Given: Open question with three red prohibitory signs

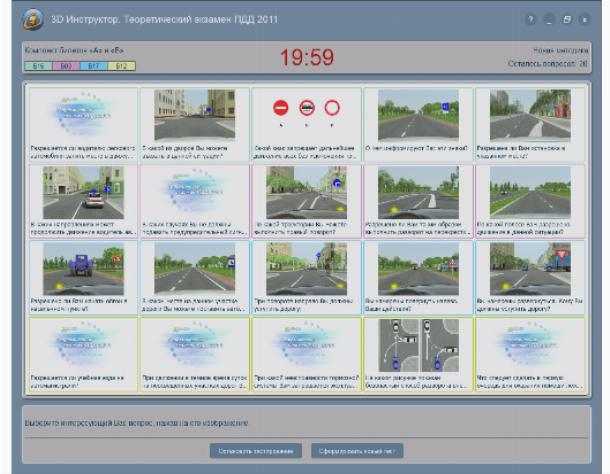Looking at the screenshot, I should (306, 124).
